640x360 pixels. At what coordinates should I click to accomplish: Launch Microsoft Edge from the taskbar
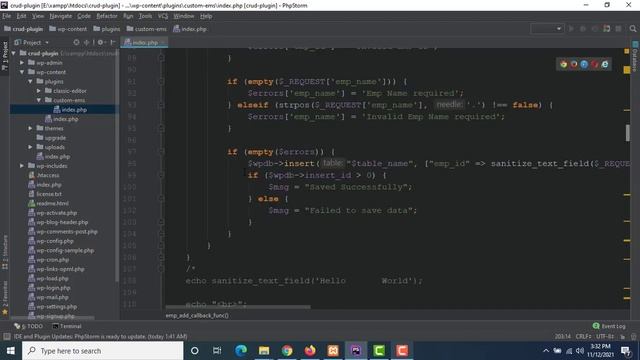point(241,351)
